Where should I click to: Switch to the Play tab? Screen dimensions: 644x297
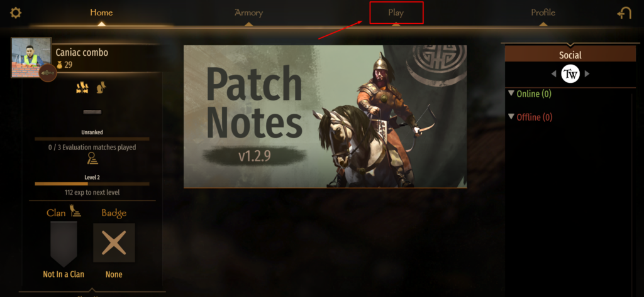396,13
